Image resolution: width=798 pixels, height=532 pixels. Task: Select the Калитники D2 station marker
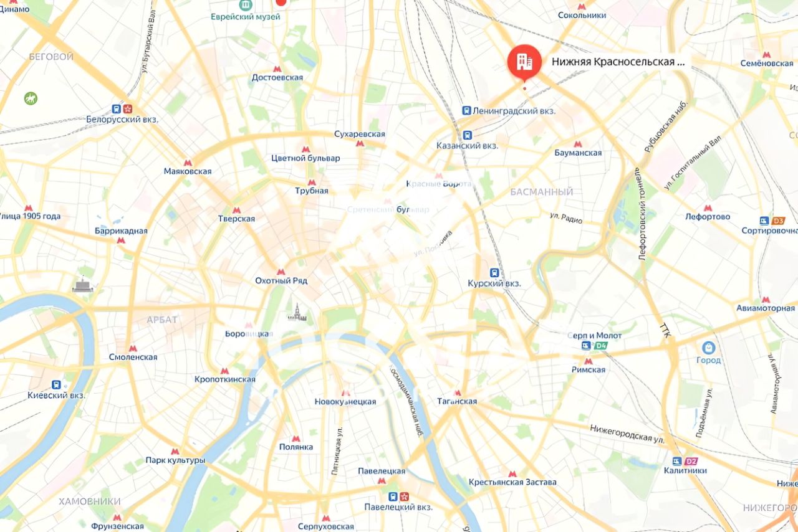tap(684, 462)
